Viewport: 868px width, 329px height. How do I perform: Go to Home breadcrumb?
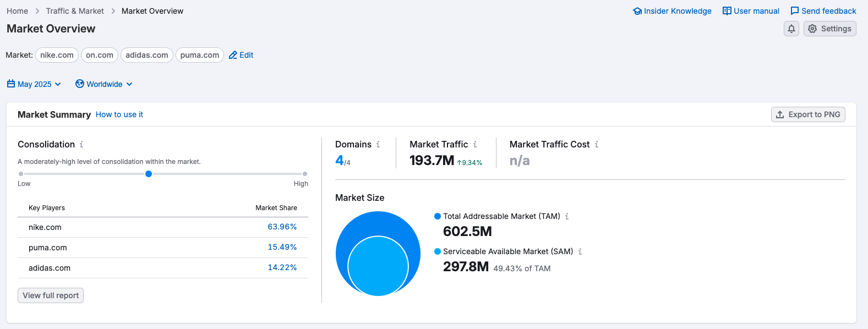pos(17,11)
